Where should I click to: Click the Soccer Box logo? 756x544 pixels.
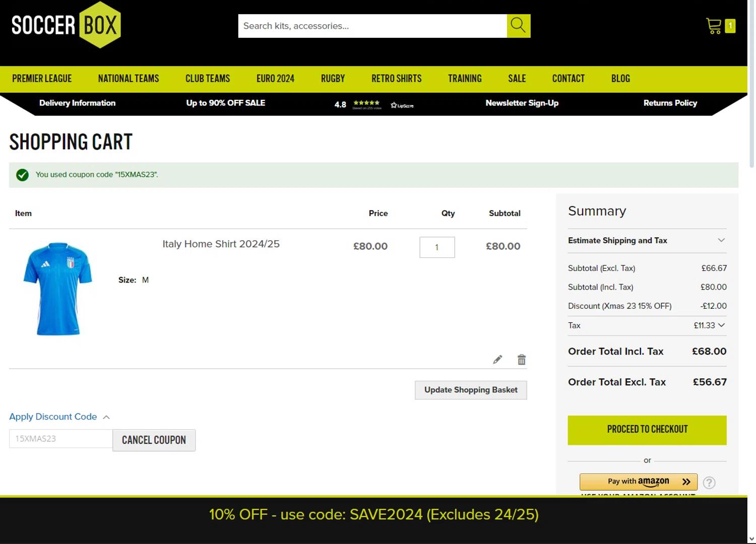[x=66, y=25]
